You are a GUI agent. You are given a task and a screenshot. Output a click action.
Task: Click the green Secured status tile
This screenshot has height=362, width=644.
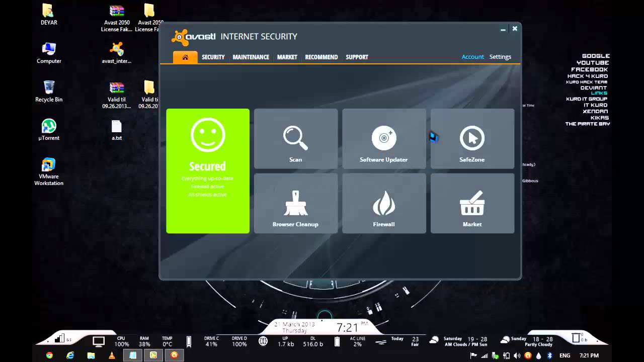pyautogui.click(x=208, y=171)
